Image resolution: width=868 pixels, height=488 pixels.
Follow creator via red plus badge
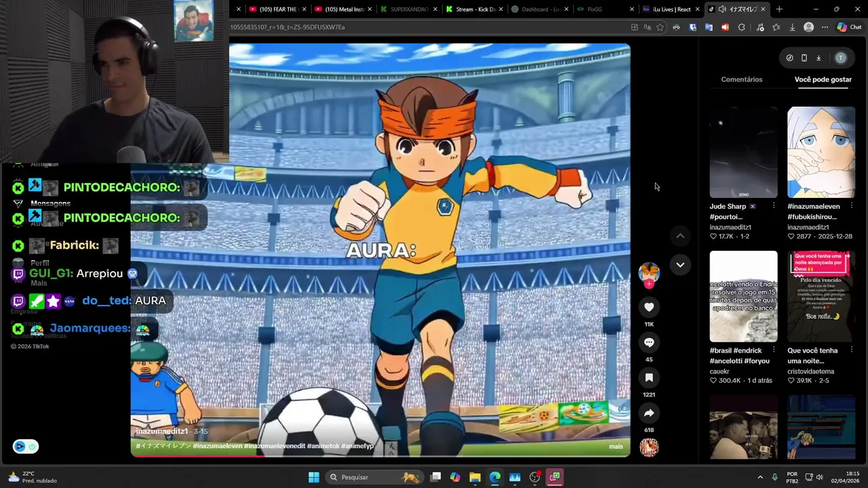649,284
